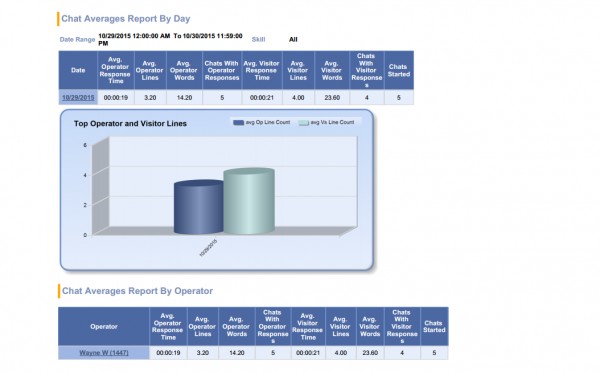Click avg Op Line Count legend swatch
Viewport: 600px width, 372px height.
[x=239, y=122]
